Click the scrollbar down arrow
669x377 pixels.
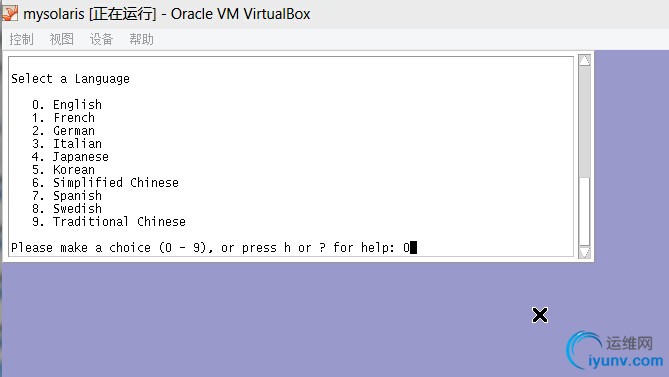(585, 252)
